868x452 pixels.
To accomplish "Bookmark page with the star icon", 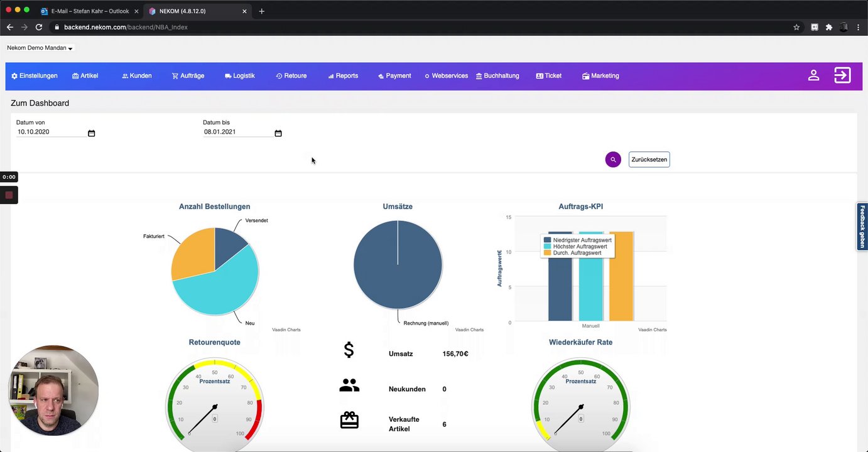I will pos(796,27).
